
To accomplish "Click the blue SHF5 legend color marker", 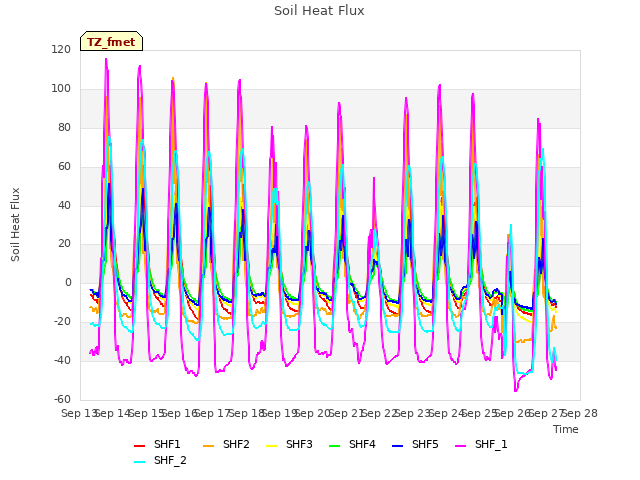I will (x=398, y=446).
